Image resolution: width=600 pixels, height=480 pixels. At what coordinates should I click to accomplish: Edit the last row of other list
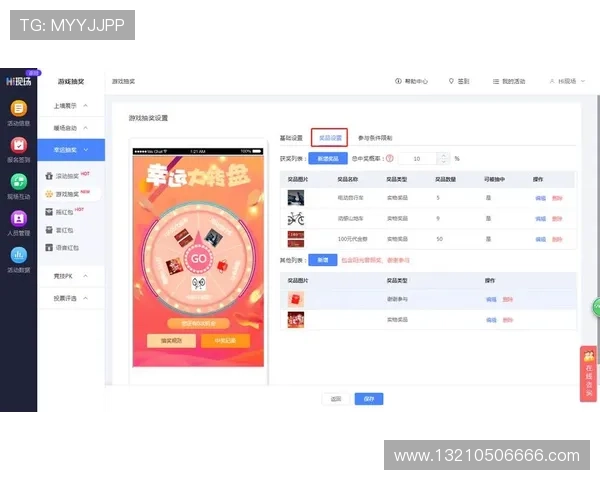[x=491, y=320]
